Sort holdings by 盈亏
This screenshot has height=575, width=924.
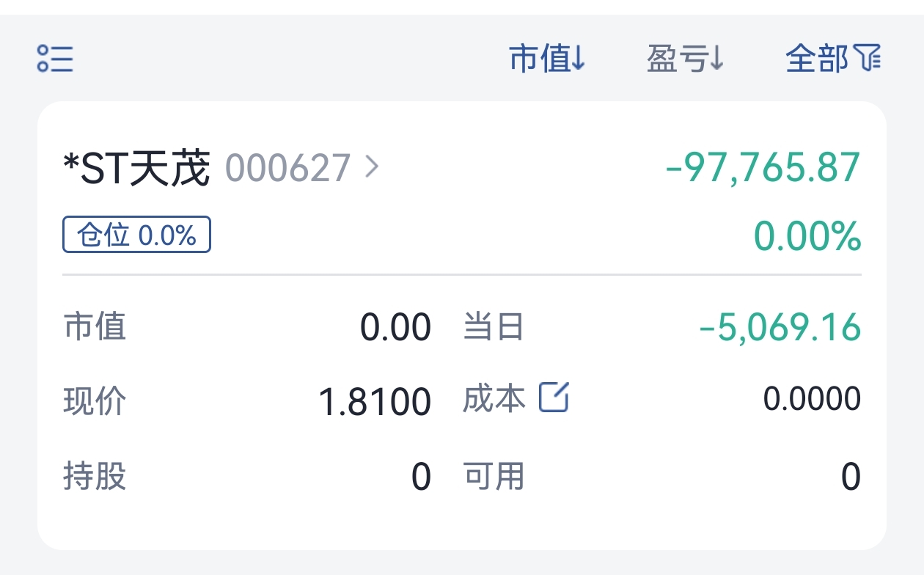coord(686,58)
